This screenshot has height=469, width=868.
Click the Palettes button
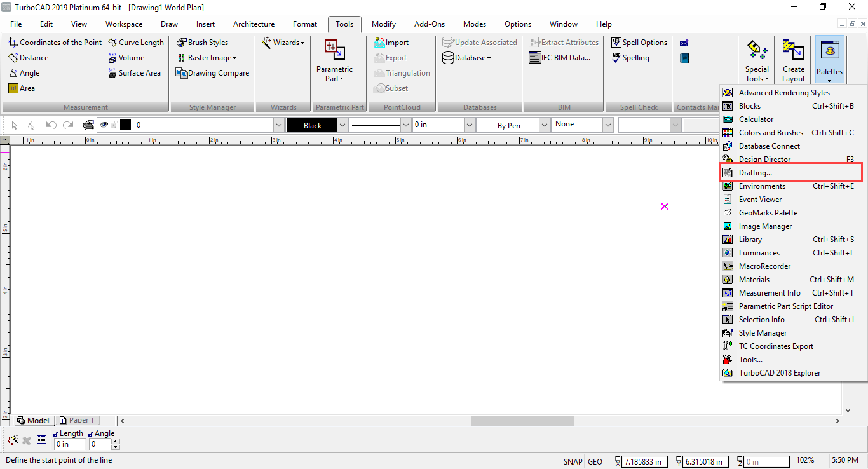829,61
